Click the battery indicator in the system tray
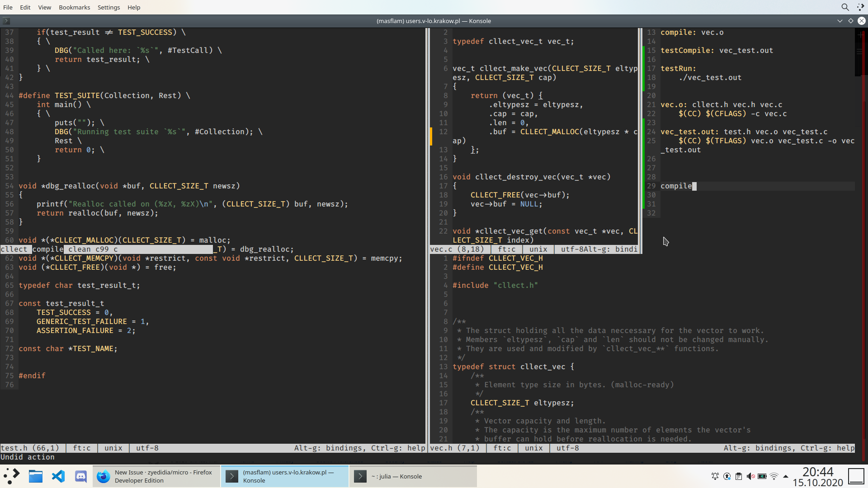This screenshot has width=868, height=488. [762, 476]
